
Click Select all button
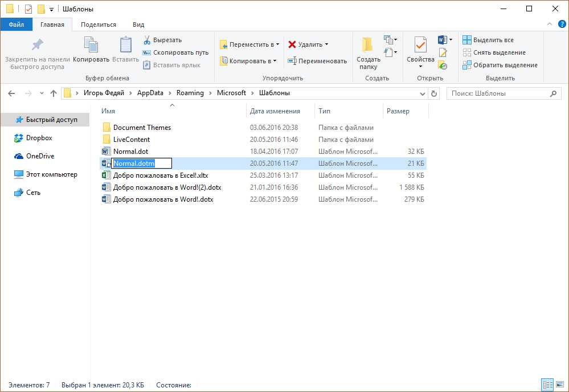point(488,40)
